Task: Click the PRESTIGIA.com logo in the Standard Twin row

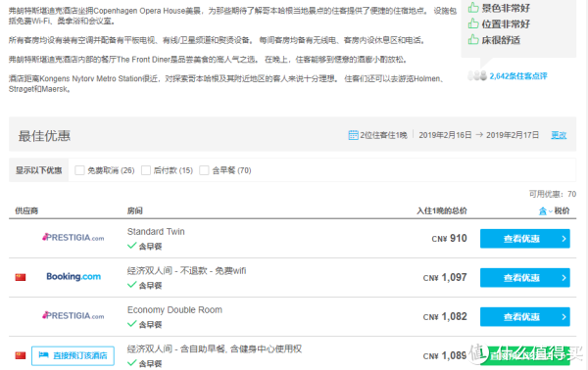Action: pyautogui.click(x=73, y=238)
